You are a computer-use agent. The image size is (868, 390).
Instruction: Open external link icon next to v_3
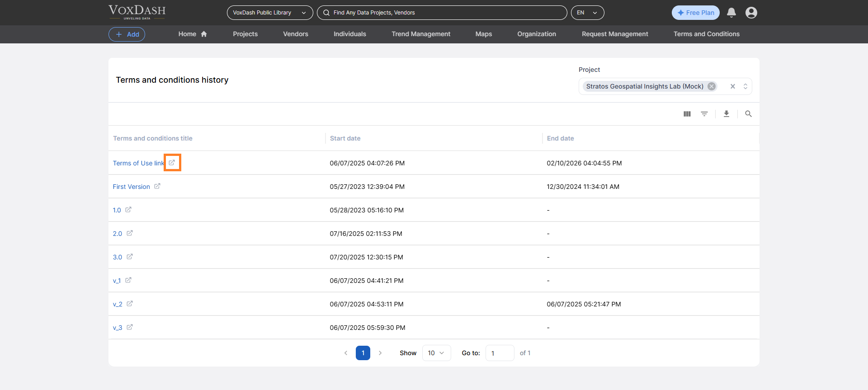tap(130, 327)
